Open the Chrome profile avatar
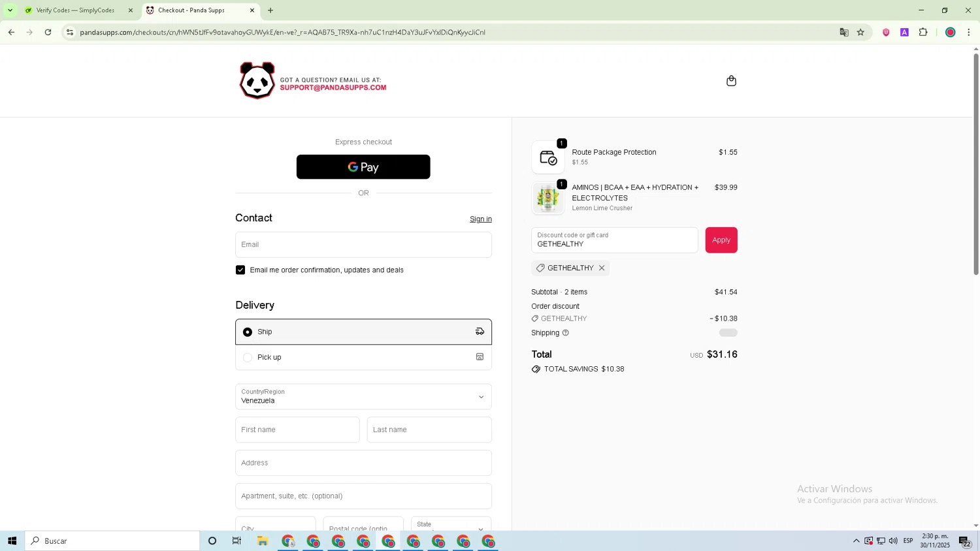This screenshot has height=551, width=980. pos(951,32)
